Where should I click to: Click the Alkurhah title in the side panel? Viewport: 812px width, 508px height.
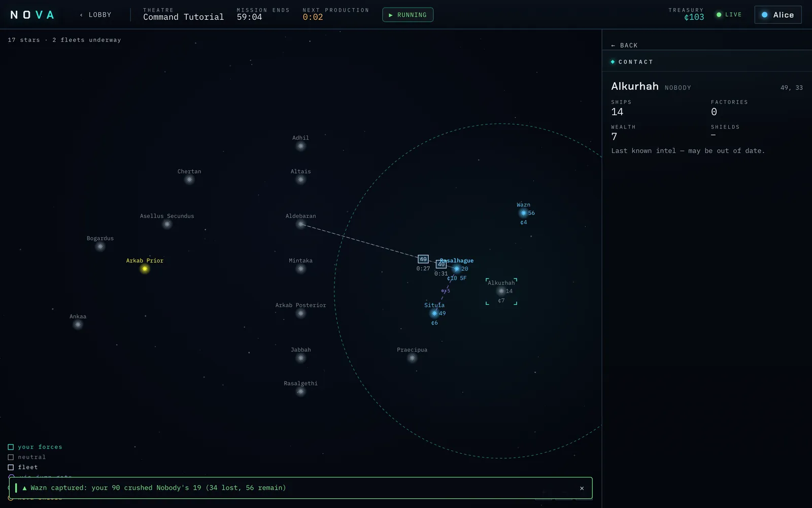(634, 86)
